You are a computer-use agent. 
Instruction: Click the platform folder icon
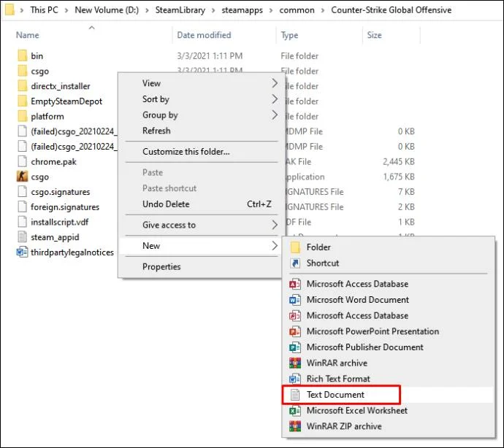point(22,116)
